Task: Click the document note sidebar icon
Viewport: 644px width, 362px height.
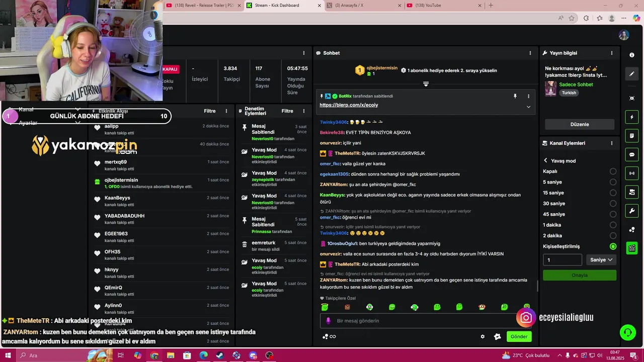Action: coord(632,136)
